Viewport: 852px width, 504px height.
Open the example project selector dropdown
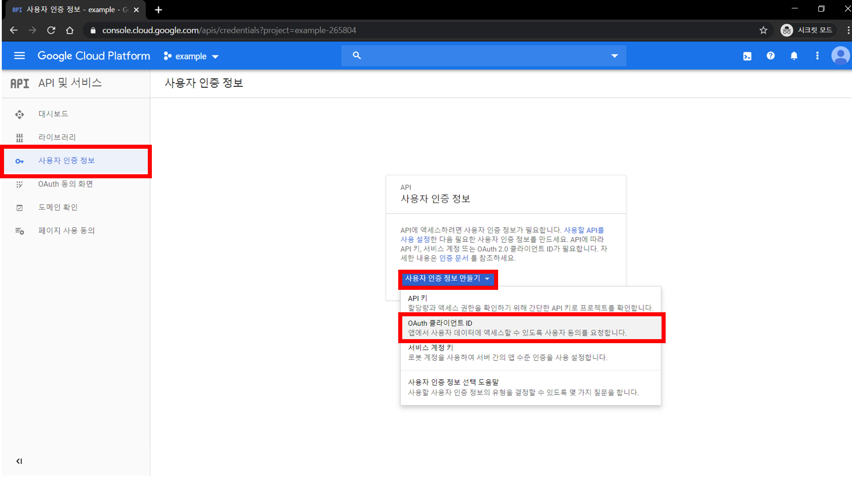(191, 56)
